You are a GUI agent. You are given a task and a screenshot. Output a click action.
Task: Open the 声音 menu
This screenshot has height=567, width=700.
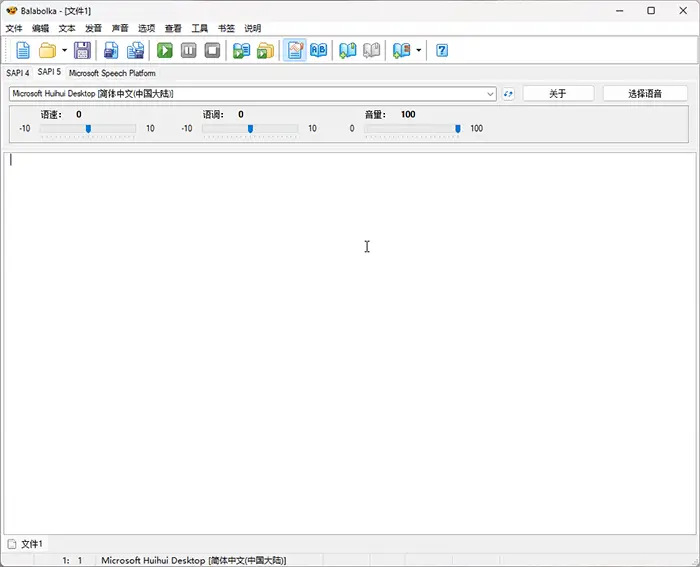point(120,28)
